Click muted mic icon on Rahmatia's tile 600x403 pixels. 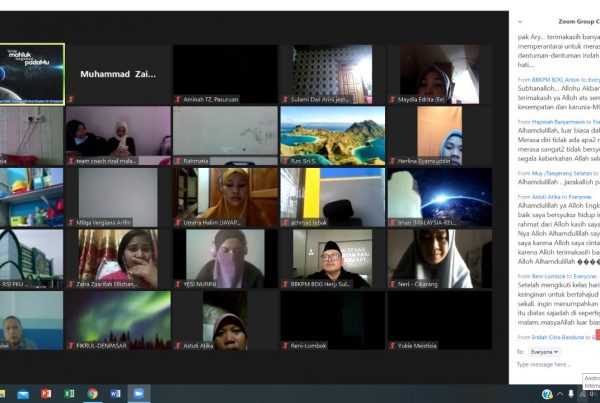click(178, 160)
